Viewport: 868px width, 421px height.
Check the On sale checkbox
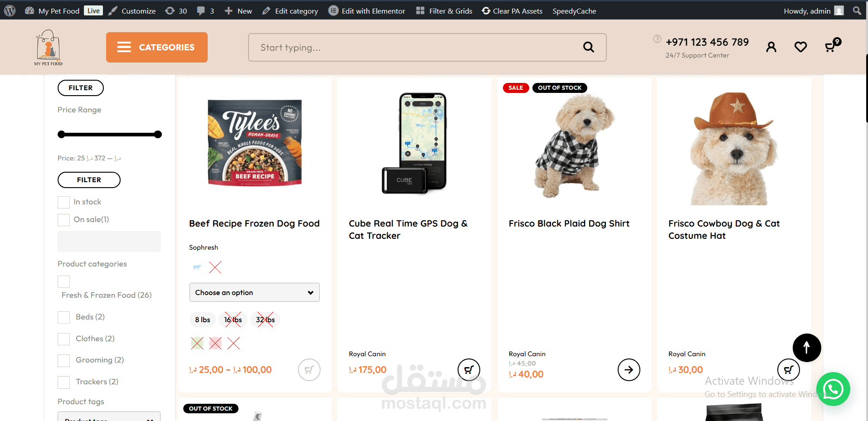pyautogui.click(x=63, y=220)
